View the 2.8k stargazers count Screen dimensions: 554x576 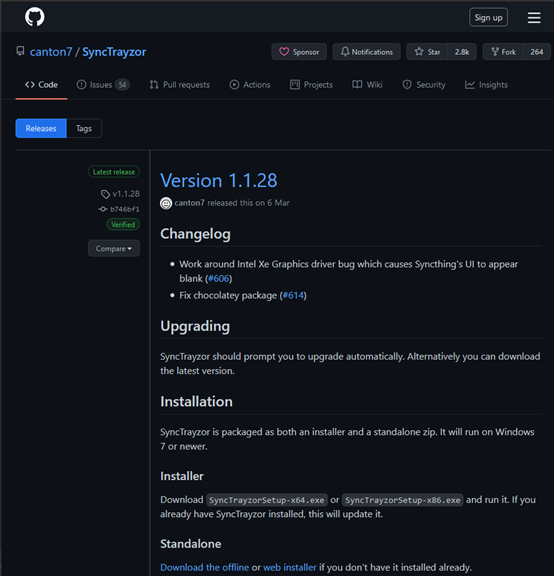[462, 52]
